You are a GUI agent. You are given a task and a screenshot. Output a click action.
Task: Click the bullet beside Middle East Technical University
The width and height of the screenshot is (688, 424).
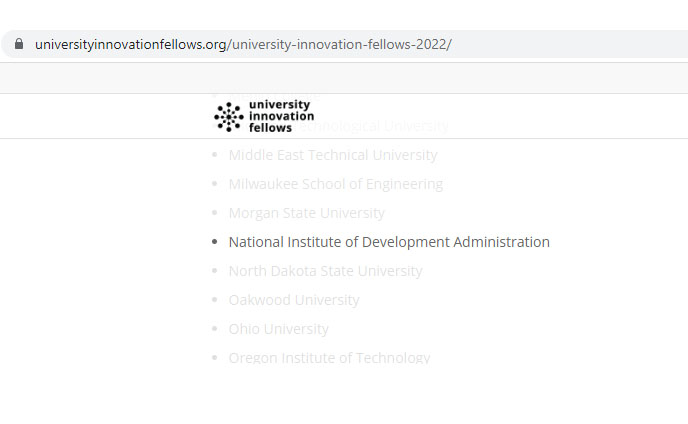click(x=215, y=155)
